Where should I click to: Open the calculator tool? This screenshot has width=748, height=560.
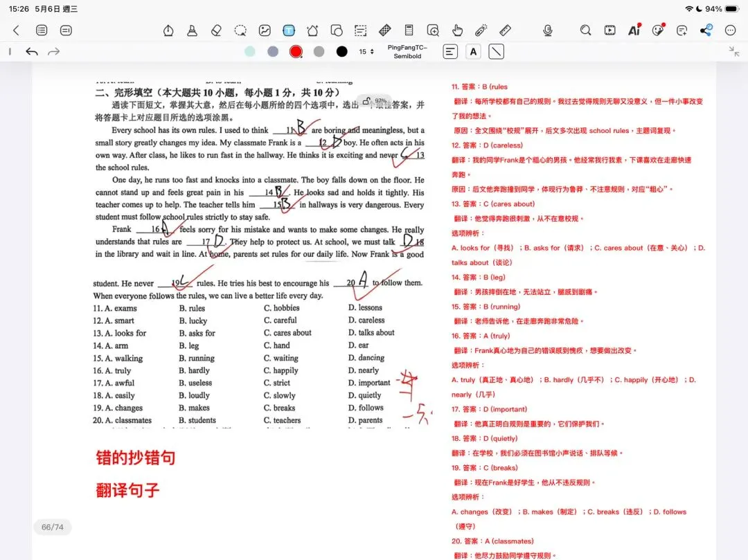pyautogui.click(x=409, y=30)
